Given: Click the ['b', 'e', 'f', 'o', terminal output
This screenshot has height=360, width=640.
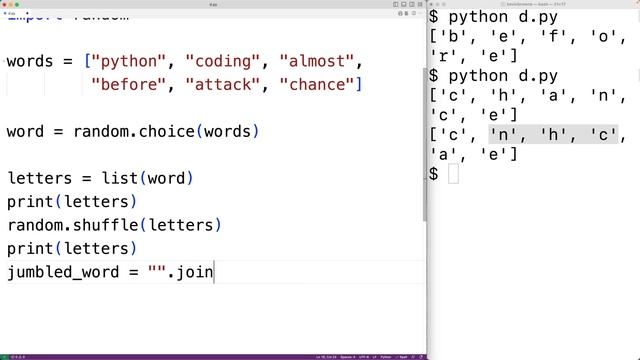Looking at the screenshot, I should click(x=528, y=37).
